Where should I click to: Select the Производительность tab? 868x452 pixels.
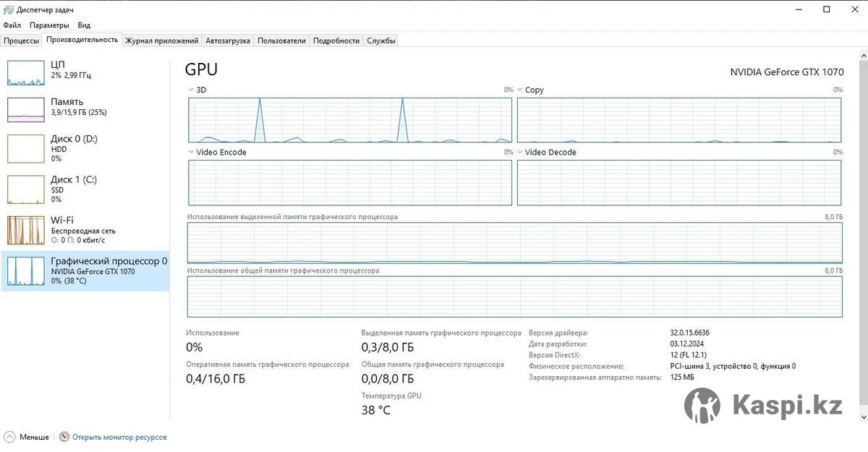click(82, 40)
